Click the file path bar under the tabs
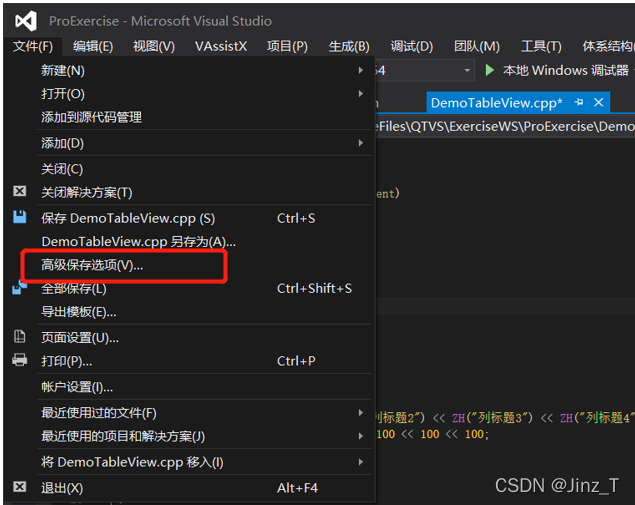The width and height of the screenshot is (635, 505). (x=505, y=126)
